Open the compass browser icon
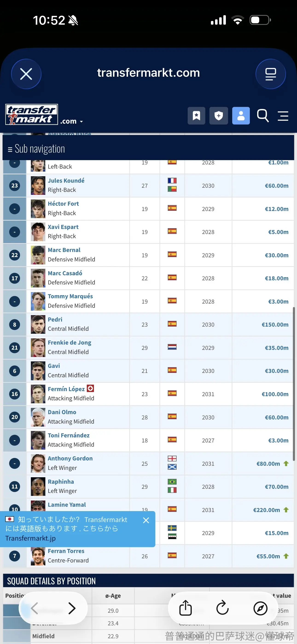The image size is (297, 644). (260, 608)
